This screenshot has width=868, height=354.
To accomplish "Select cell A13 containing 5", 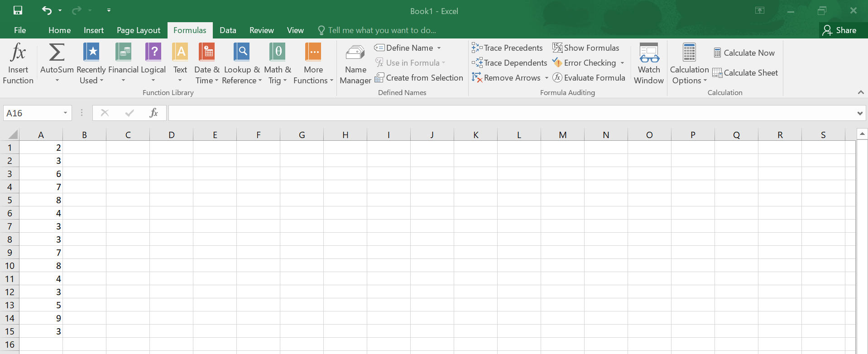I will [x=41, y=305].
